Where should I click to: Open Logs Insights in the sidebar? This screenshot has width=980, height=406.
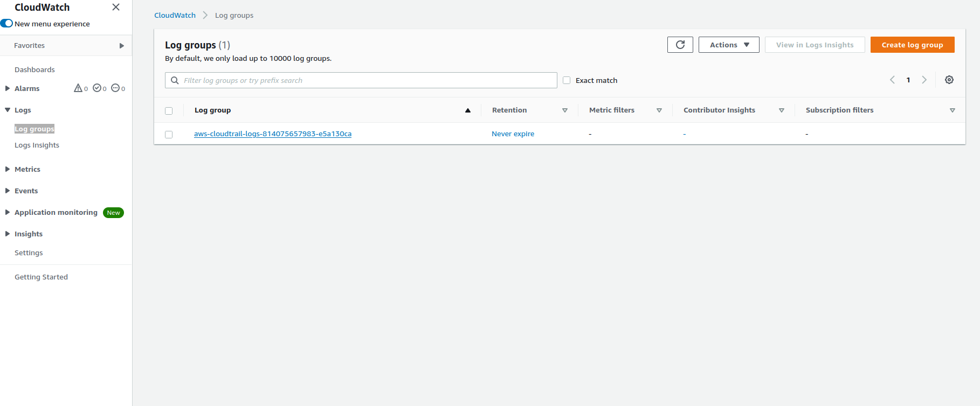[37, 145]
